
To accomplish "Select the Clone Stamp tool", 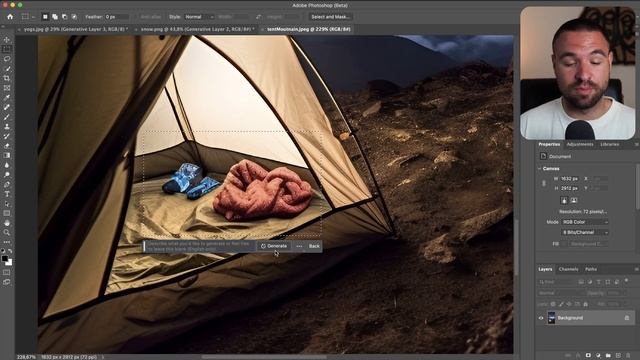I will (7, 127).
